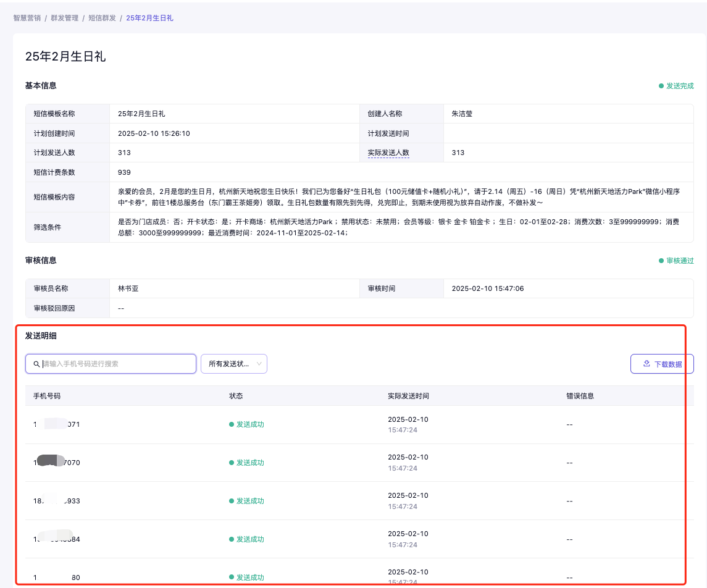The height and width of the screenshot is (588, 707).
Task: Go to 智慧营销 in the breadcrumb
Action: pyautogui.click(x=27, y=18)
